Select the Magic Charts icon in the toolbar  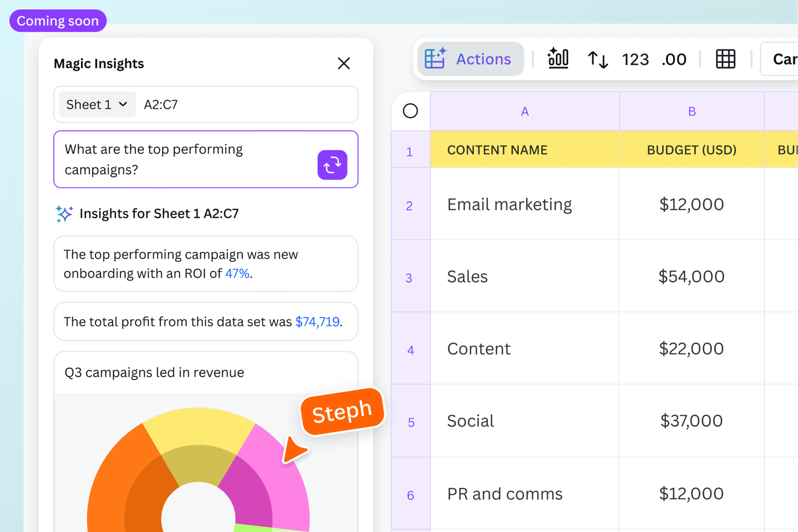pyautogui.click(x=558, y=59)
